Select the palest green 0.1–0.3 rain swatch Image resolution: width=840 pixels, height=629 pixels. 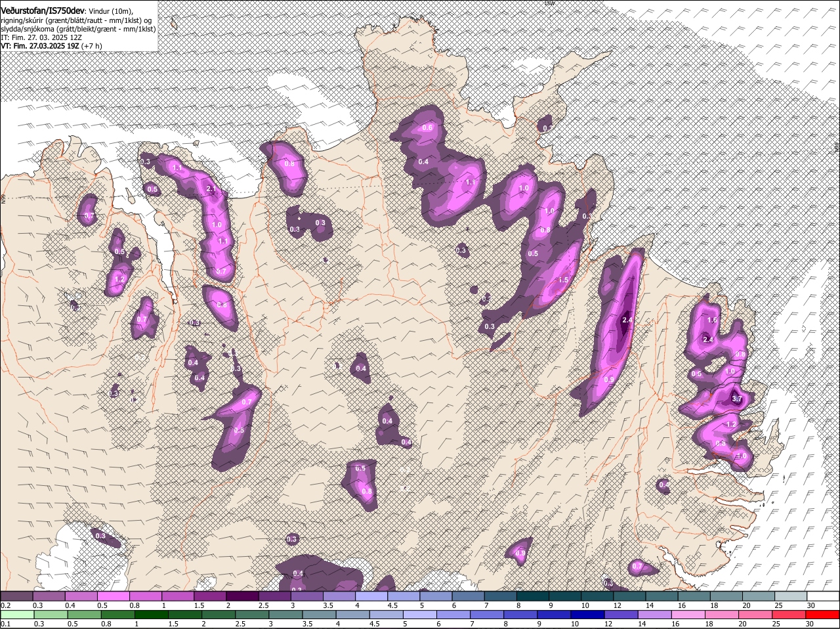coord(16,615)
